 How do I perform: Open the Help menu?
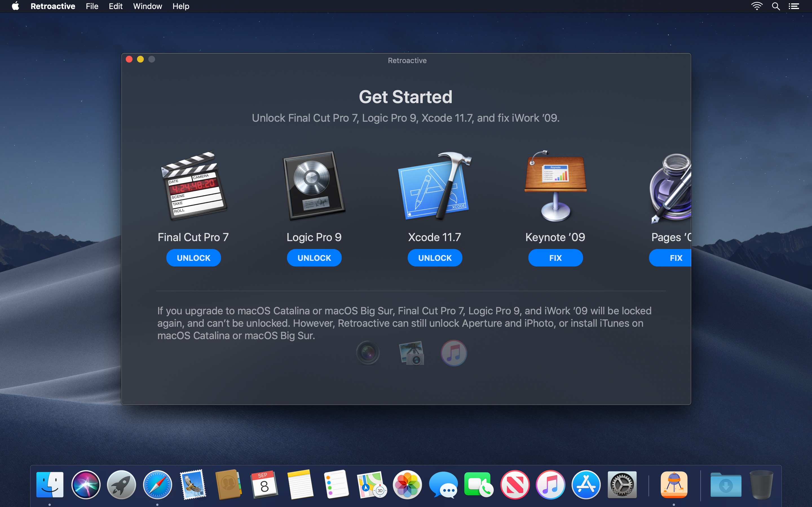[x=180, y=6]
